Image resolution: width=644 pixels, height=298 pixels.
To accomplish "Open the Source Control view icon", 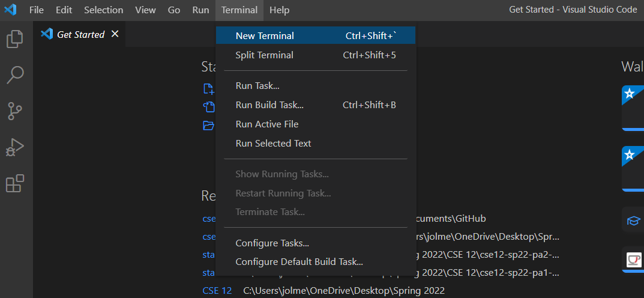I will click(x=15, y=111).
